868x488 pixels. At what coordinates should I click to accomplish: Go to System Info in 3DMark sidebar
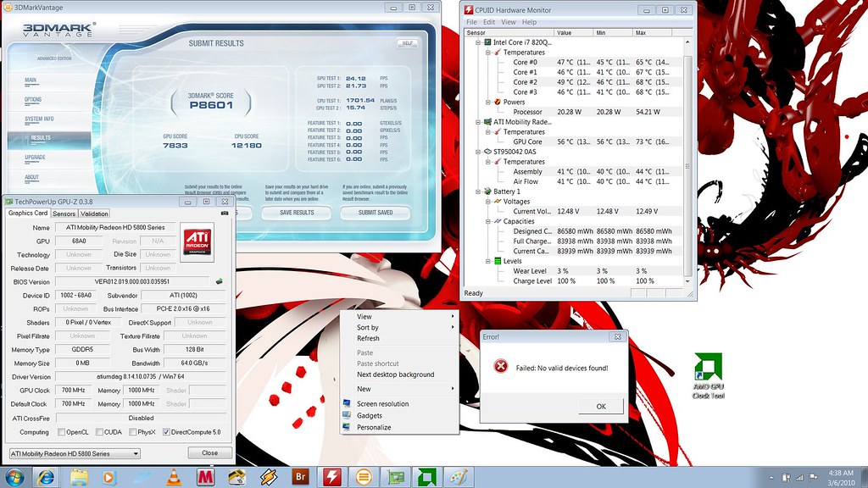coord(39,119)
